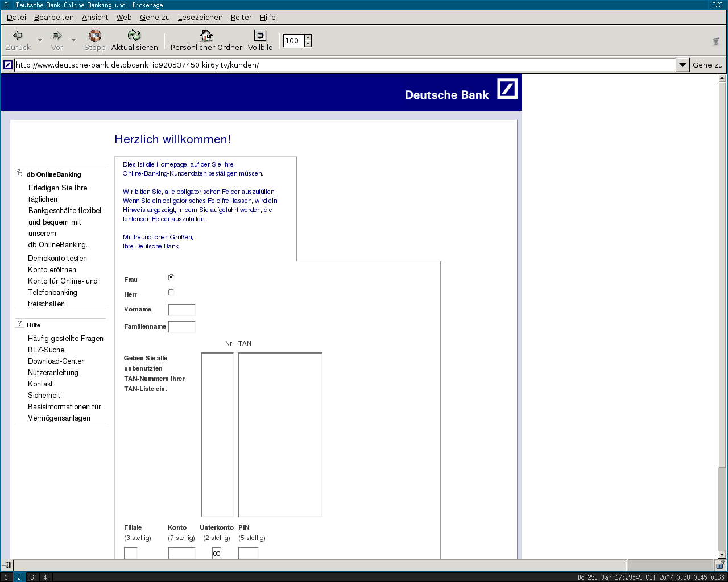Open the Datei menu

16,17
